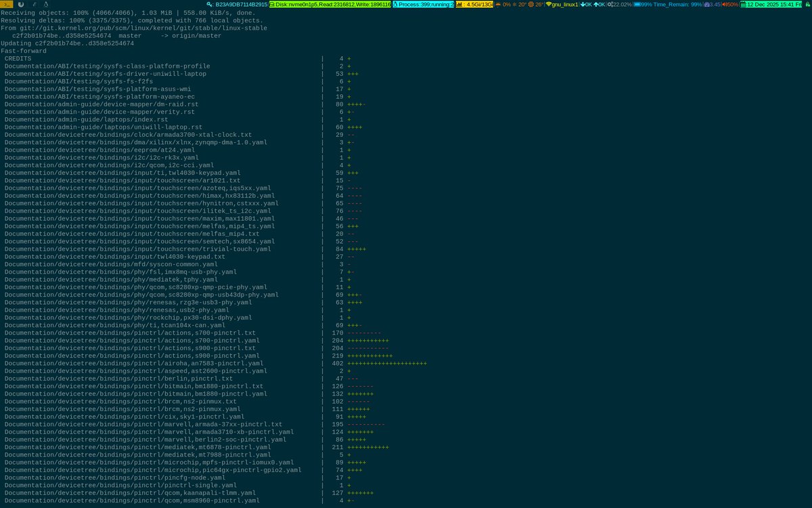Viewport: 812px width, 508px height.
Task: Click the download speed 0K arrow
Action: coord(586,4)
